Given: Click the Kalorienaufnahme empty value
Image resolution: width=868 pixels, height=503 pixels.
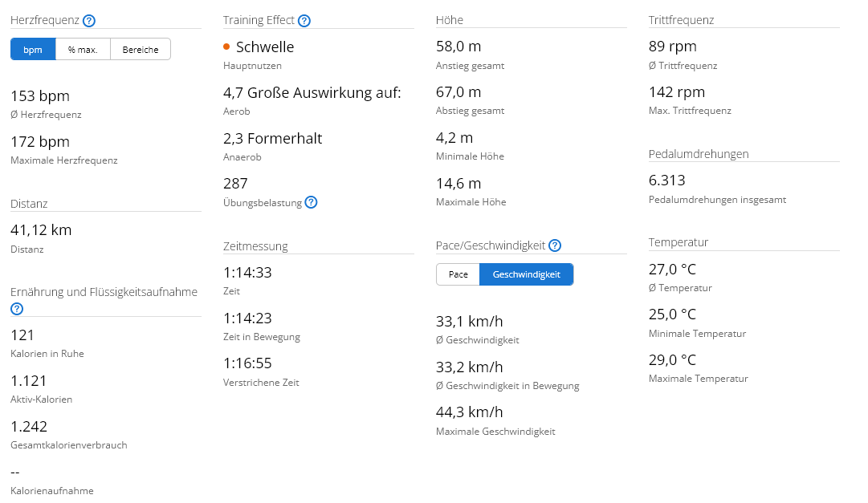Looking at the screenshot, I should (15, 472).
